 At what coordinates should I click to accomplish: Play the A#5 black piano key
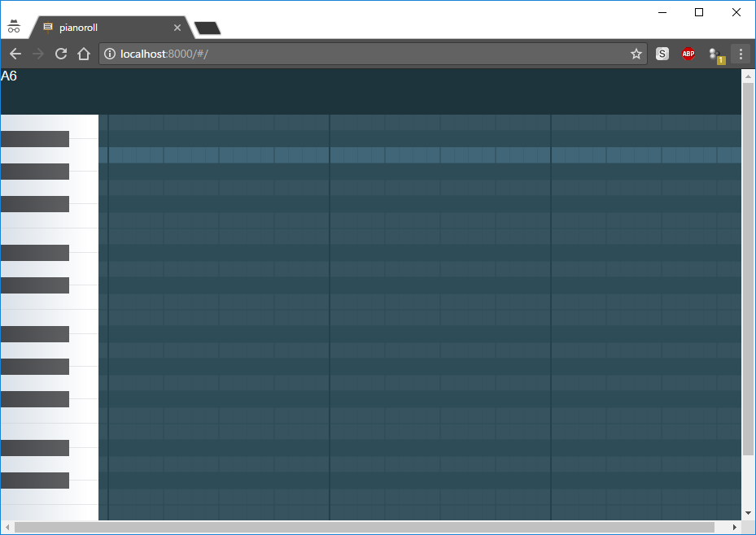(35, 334)
